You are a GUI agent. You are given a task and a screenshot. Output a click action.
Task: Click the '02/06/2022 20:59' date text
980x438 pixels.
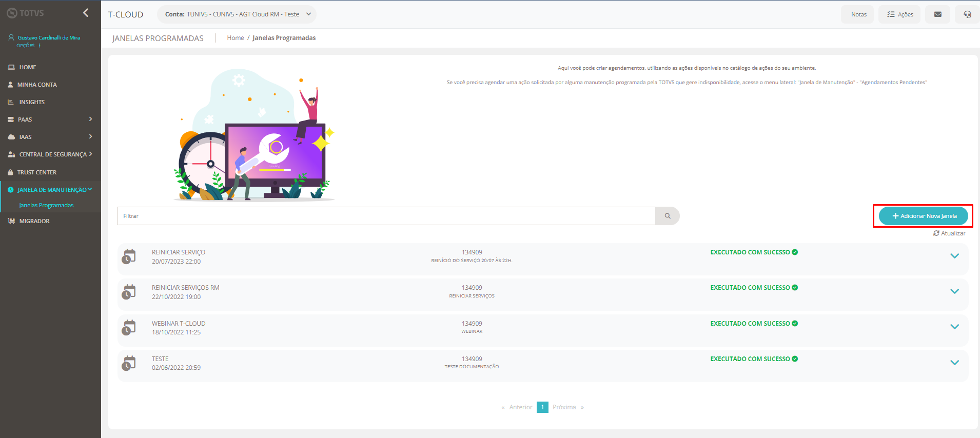[x=176, y=368]
